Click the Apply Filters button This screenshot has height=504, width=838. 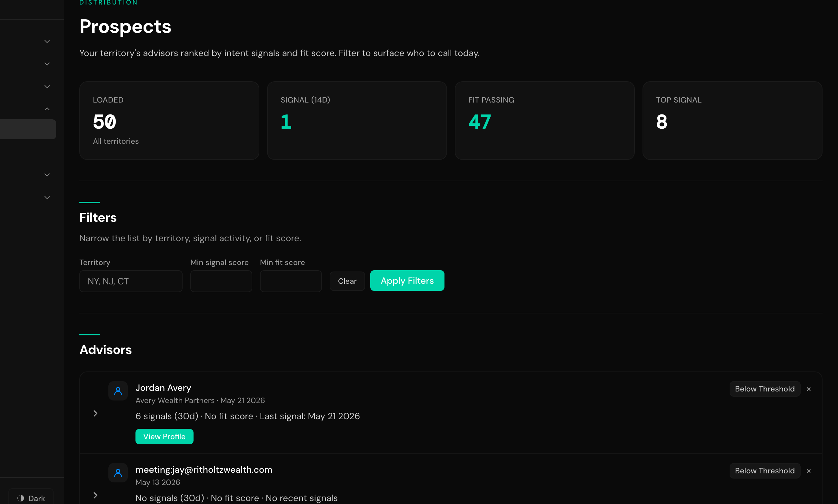pyautogui.click(x=407, y=281)
